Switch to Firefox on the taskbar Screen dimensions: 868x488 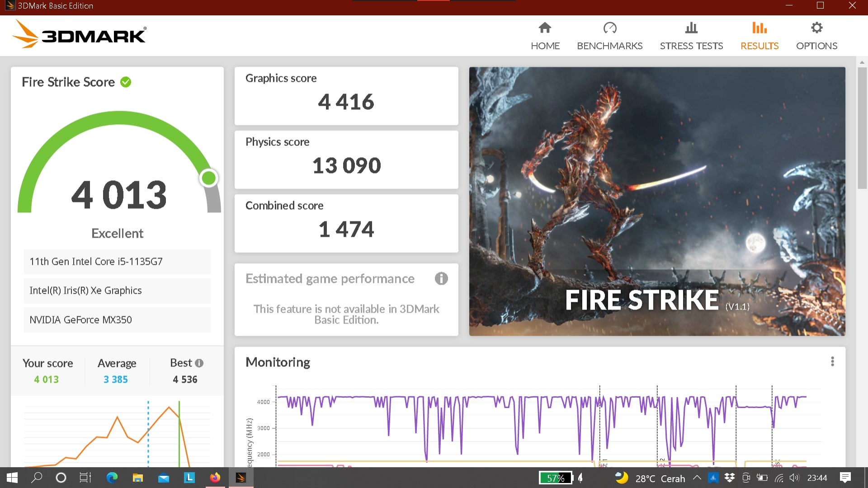coord(215,478)
